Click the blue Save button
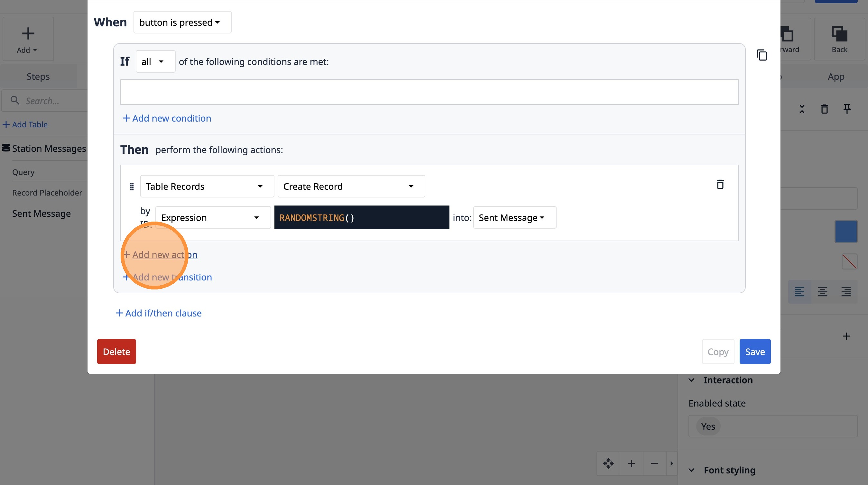This screenshot has width=868, height=485. [754, 351]
